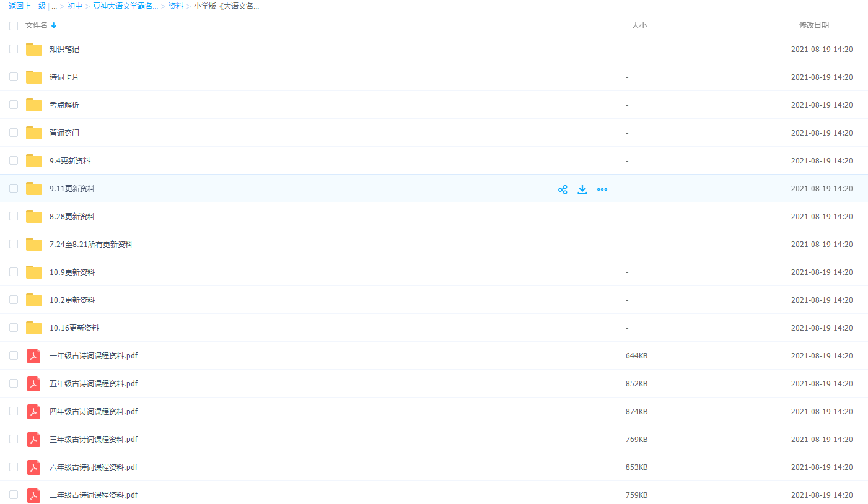Sort the list by 修改日期 column
Image resolution: width=868 pixels, height=504 pixels.
813,25
